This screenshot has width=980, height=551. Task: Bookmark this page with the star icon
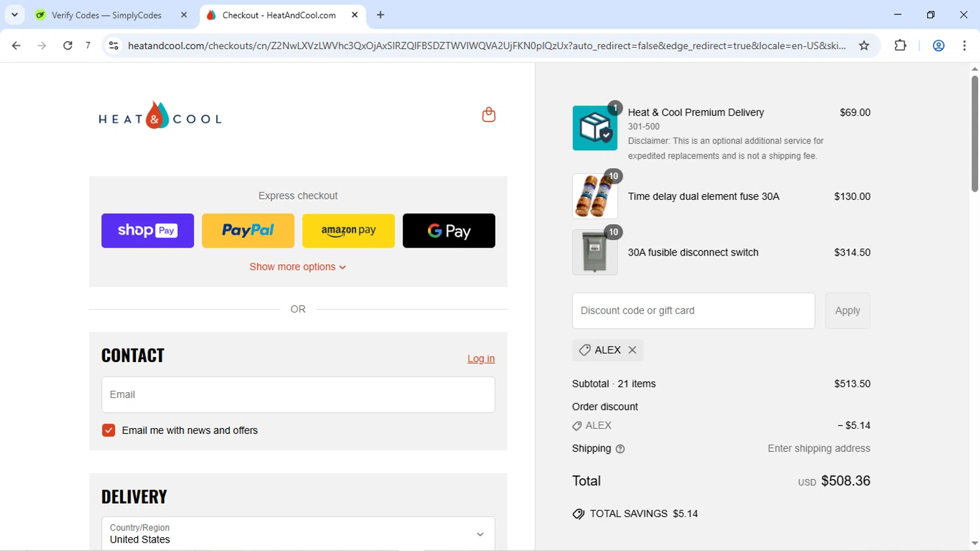(864, 46)
